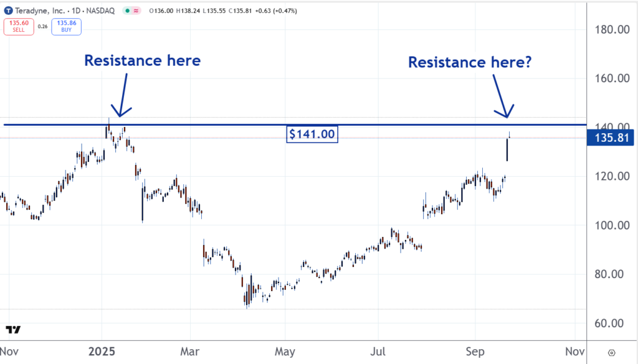Click the green market status dot
The height and width of the screenshot is (364, 638).
(127, 11)
